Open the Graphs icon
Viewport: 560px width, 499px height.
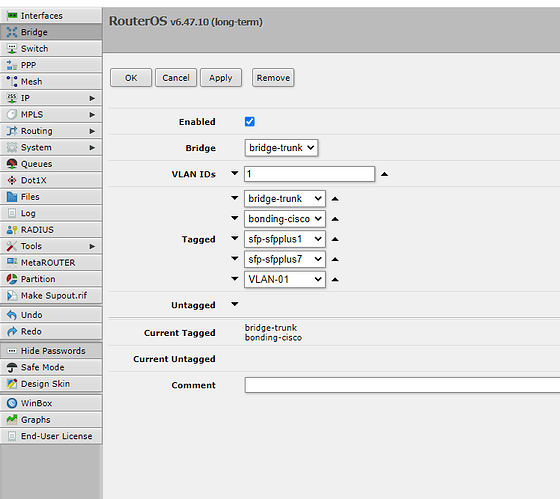pos(12,419)
